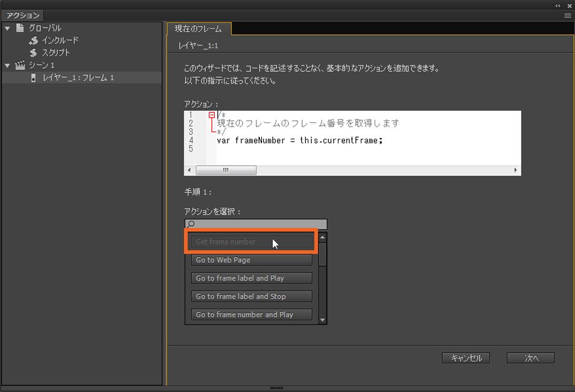This screenshot has width=575, height=392.
Task: Click the comment line 現在のフレームのフレーム番号を取得します
Action: [308, 123]
